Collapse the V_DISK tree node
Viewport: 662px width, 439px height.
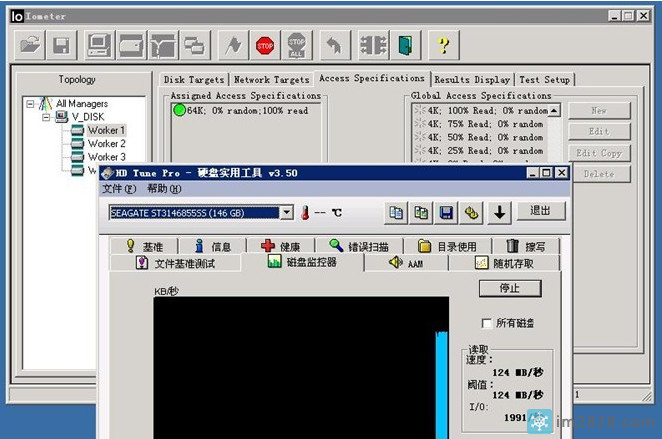tap(45, 117)
